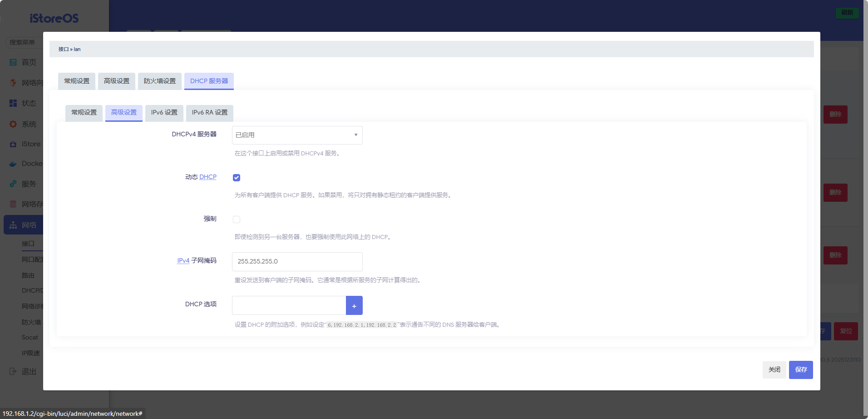
Task: Click the DHCP options text field
Action: click(x=289, y=305)
